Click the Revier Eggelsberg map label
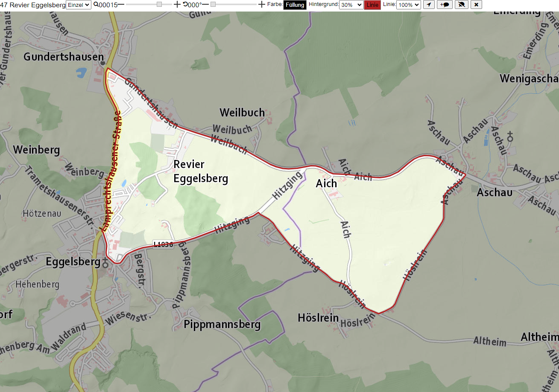Image resolution: width=559 pixels, height=392 pixels. coord(201,171)
